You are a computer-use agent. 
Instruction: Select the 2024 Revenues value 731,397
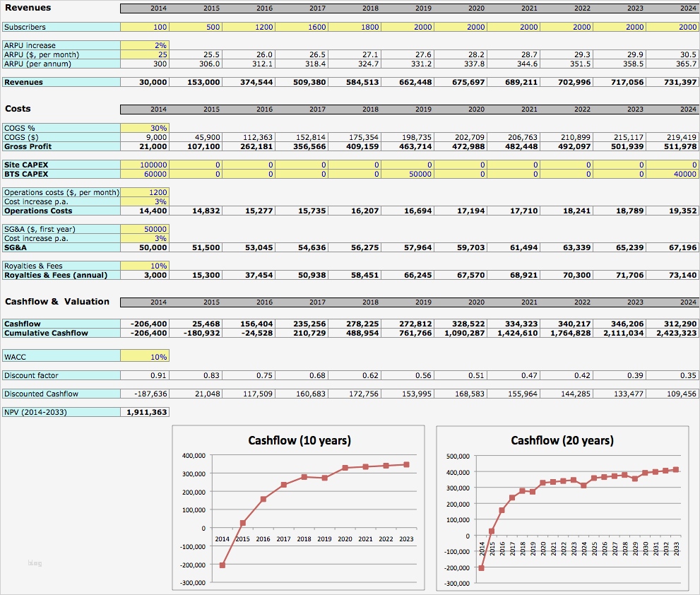coord(672,82)
